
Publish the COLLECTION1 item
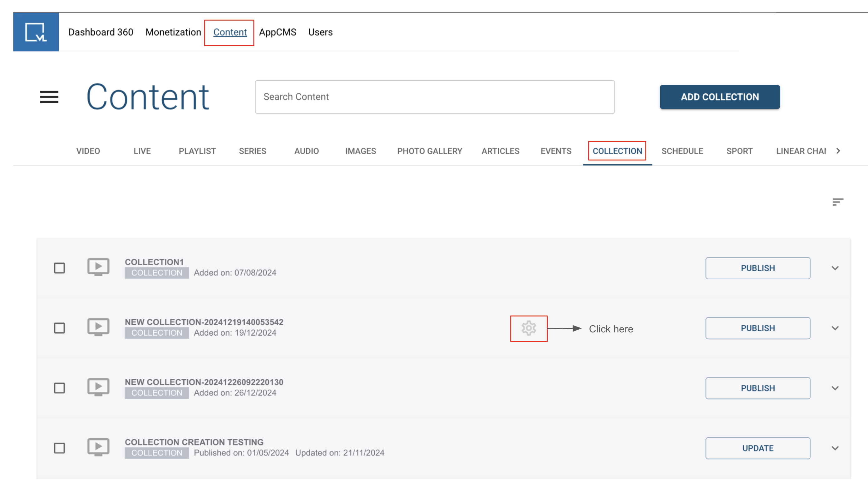[758, 268]
